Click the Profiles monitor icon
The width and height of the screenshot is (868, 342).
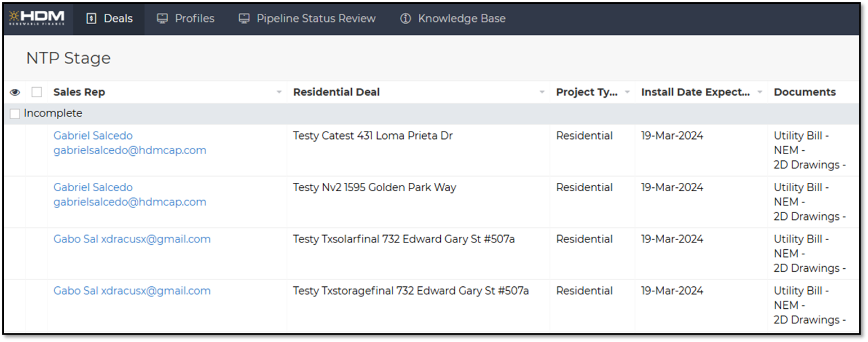coord(162,19)
